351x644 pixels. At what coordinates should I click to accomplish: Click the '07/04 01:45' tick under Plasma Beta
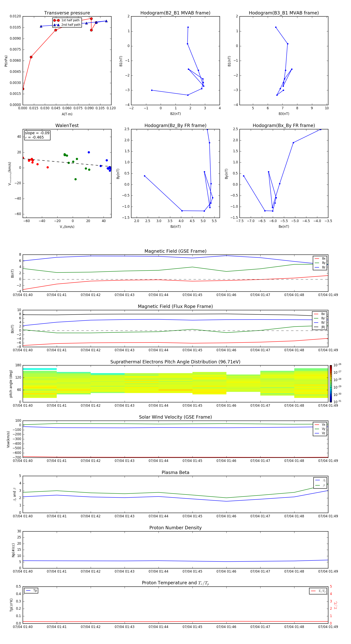(x=192, y=516)
